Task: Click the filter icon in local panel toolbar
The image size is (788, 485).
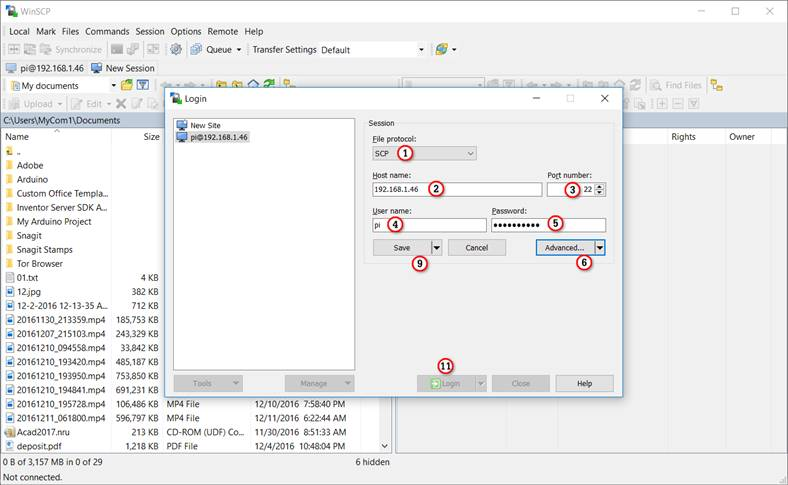Action: pyautogui.click(x=143, y=85)
